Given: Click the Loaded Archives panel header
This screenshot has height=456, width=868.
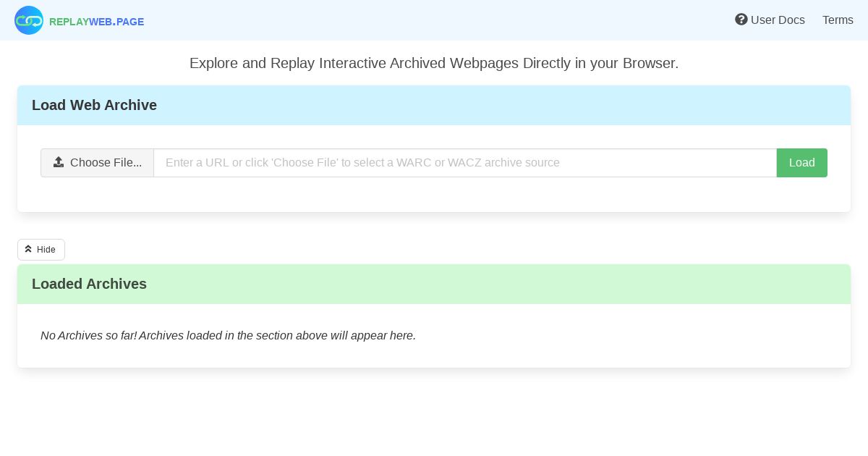Looking at the screenshot, I should [434, 284].
